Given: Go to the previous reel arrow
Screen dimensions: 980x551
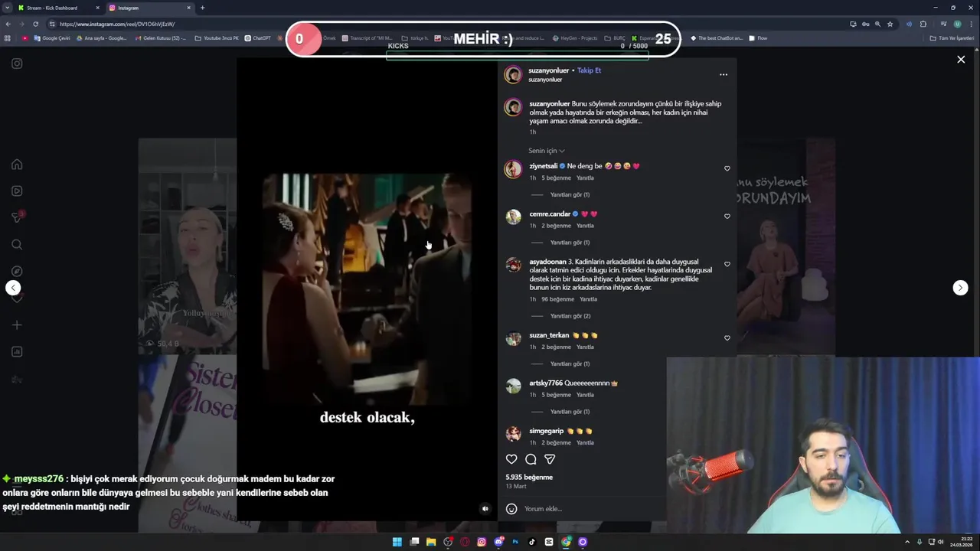Looking at the screenshot, I should [x=13, y=288].
